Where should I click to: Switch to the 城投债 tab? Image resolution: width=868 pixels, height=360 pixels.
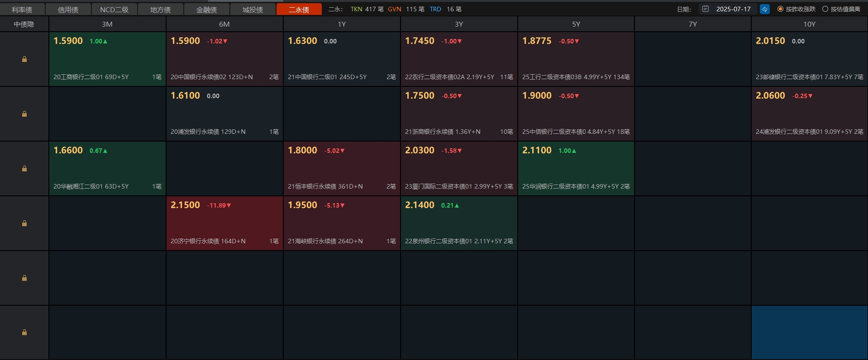(x=253, y=9)
